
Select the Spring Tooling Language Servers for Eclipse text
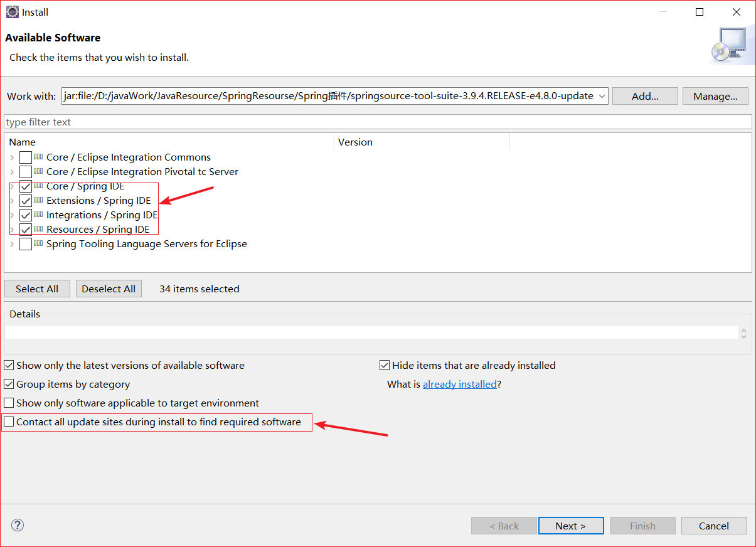point(147,244)
